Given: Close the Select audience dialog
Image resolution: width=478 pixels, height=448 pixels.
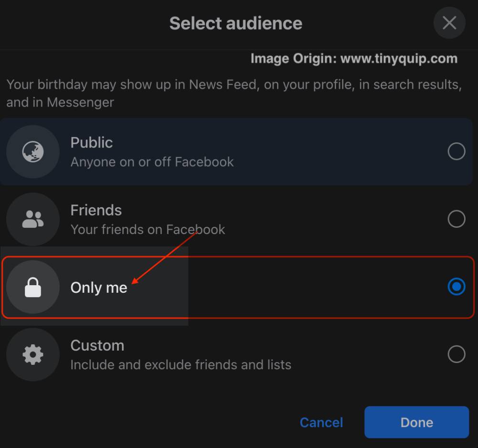Looking at the screenshot, I should [x=449, y=22].
